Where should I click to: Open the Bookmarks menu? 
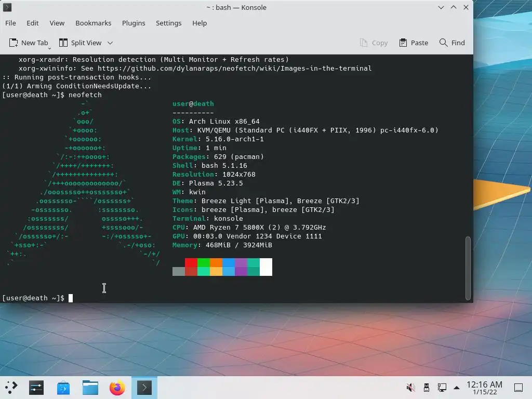click(x=94, y=23)
